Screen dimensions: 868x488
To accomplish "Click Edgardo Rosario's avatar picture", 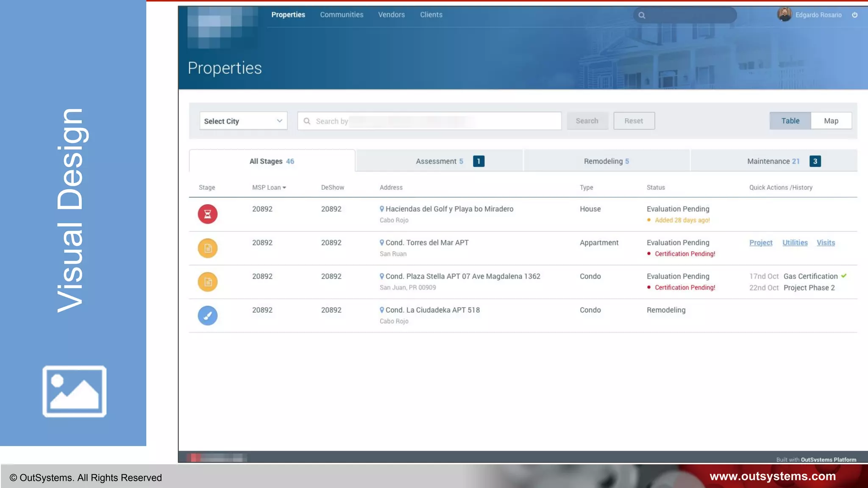I will (x=784, y=14).
